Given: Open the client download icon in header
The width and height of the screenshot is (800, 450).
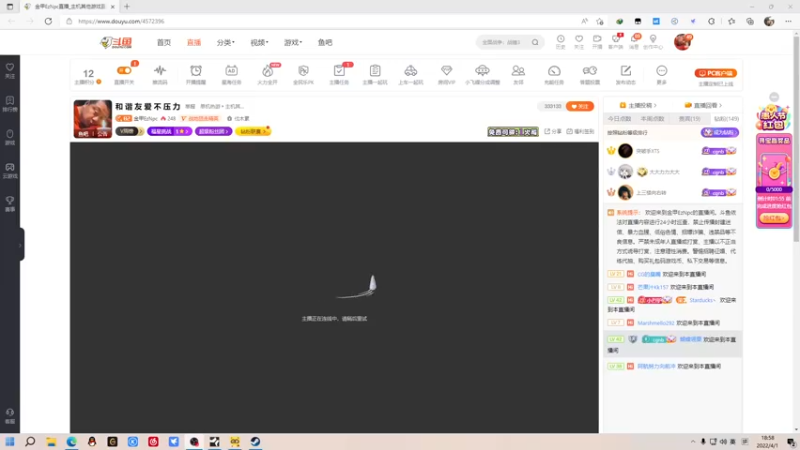Looking at the screenshot, I should 616,39.
